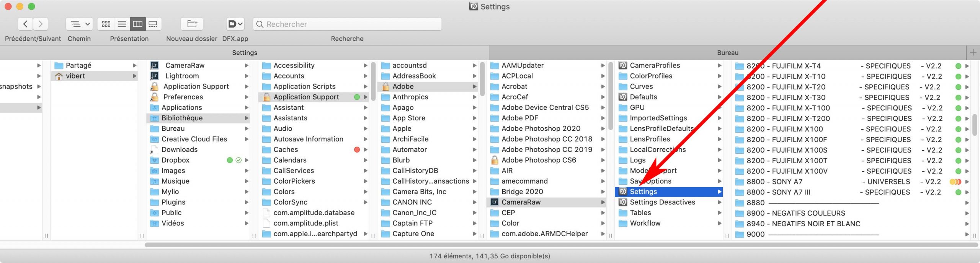The height and width of the screenshot is (263, 980).
Task: Switch to the Bureau tab
Action: [727, 53]
